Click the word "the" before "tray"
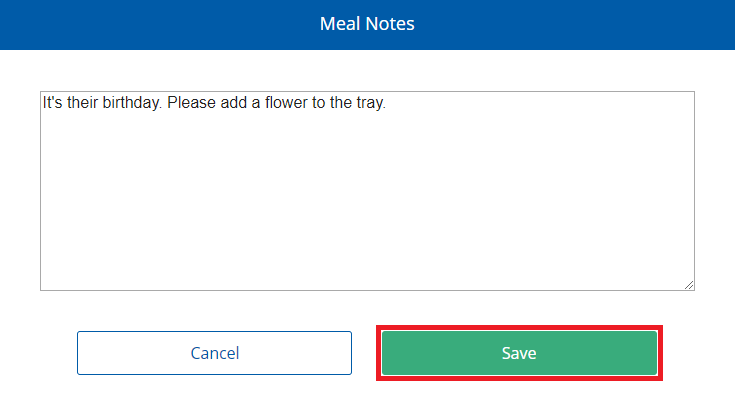Image resolution: width=735 pixels, height=414 pixels. [339, 103]
